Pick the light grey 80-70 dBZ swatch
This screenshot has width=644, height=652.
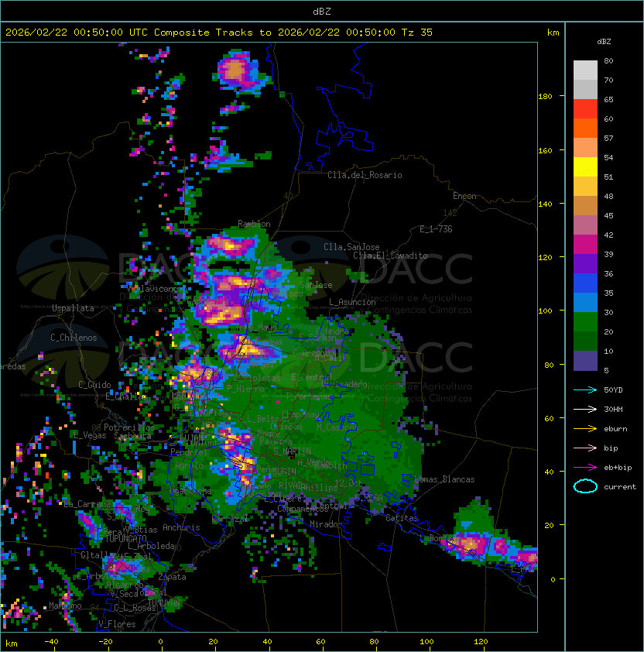point(585,70)
